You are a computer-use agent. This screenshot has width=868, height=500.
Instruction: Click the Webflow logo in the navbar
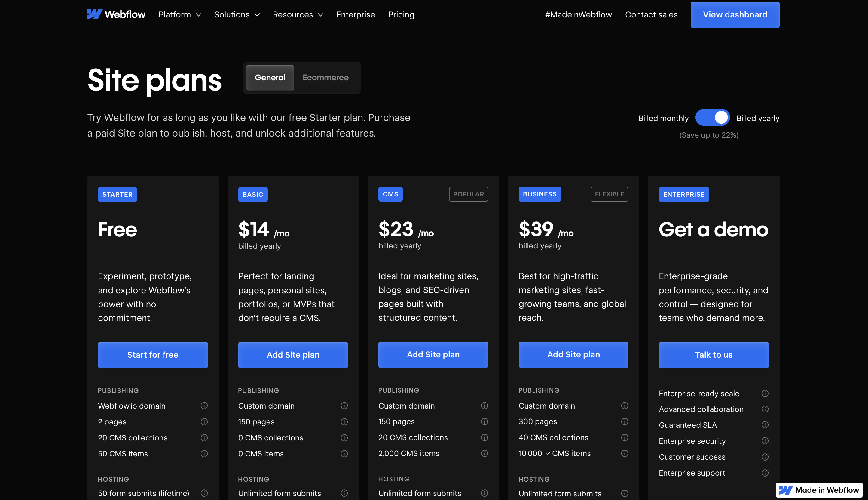[x=116, y=14]
